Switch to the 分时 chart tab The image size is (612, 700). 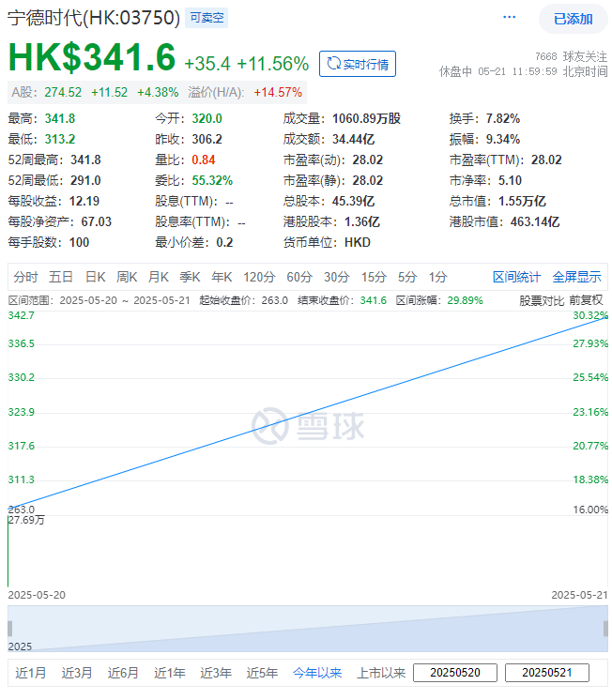[25, 277]
